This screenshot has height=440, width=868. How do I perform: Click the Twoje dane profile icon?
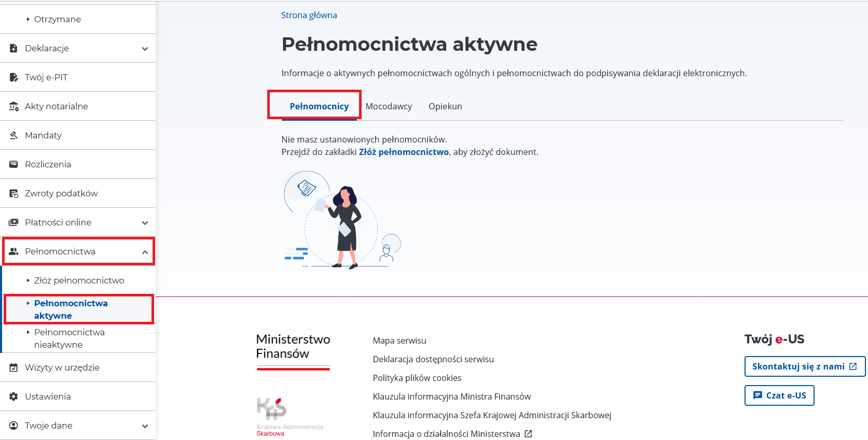[x=14, y=425]
